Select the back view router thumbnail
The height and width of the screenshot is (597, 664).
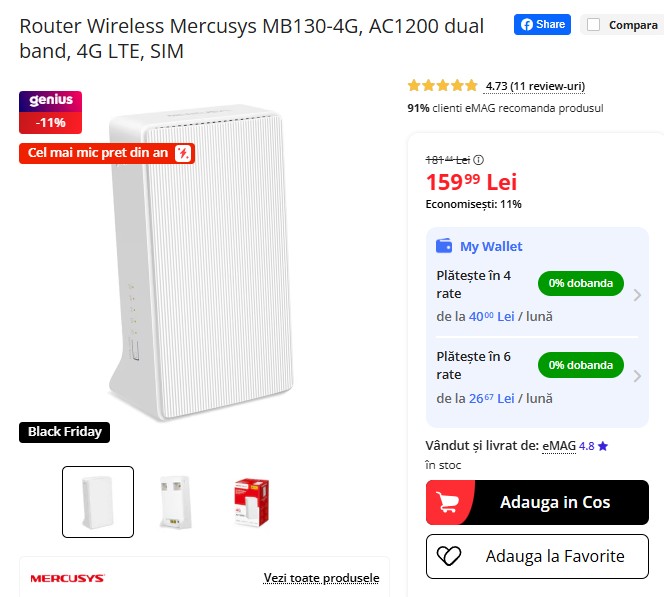coord(175,502)
